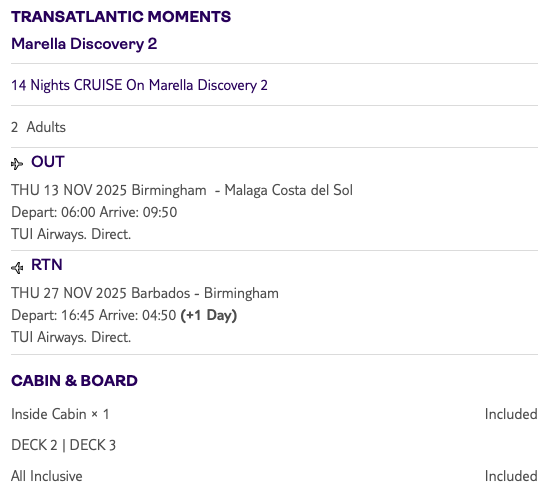Click the outbound flight airplane icon

tap(17, 163)
